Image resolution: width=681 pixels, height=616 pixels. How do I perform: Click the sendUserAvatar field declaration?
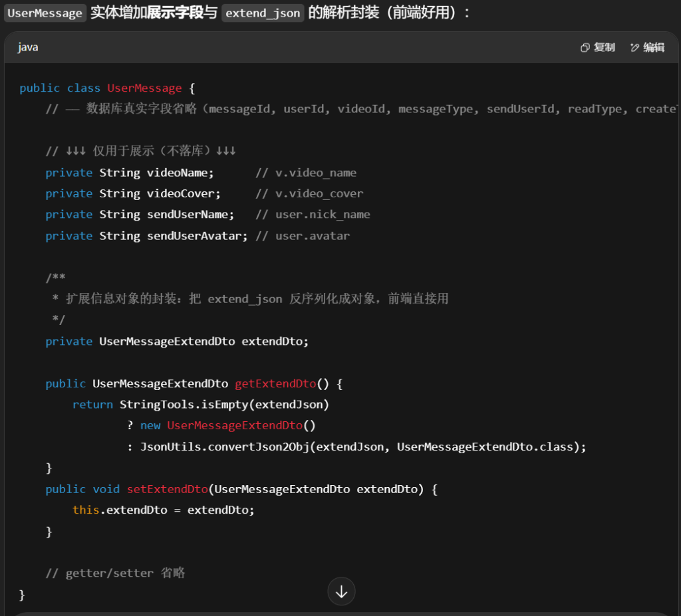pyautogui.click(x=197, y=236)
